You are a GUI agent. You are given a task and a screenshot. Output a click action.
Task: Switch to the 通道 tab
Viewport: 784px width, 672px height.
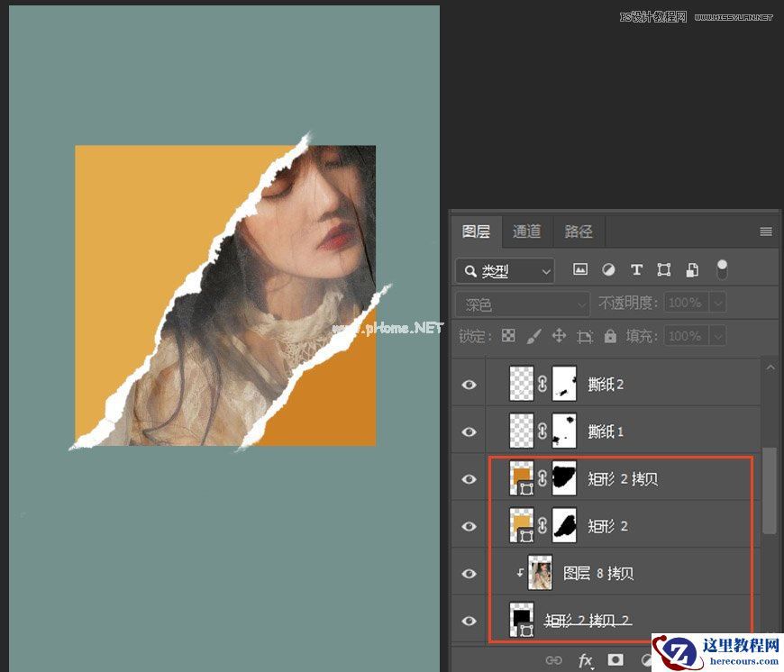[x=526, y=232]
